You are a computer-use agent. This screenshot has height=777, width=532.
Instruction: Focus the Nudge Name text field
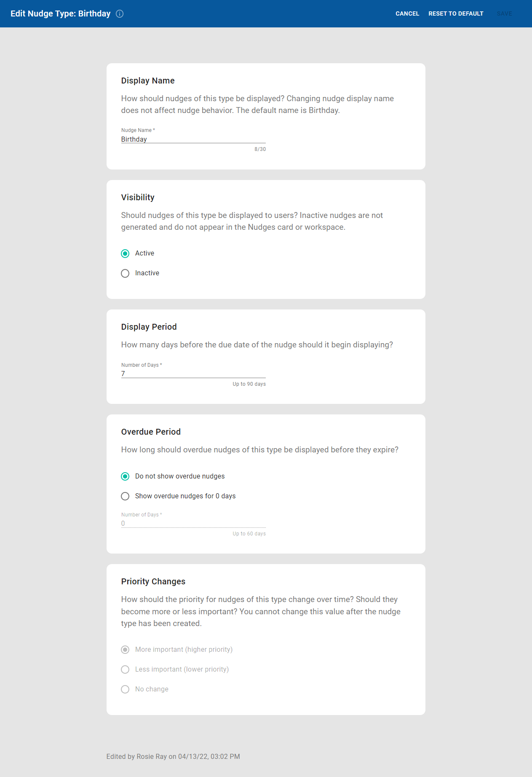click(x=193, y=139)
